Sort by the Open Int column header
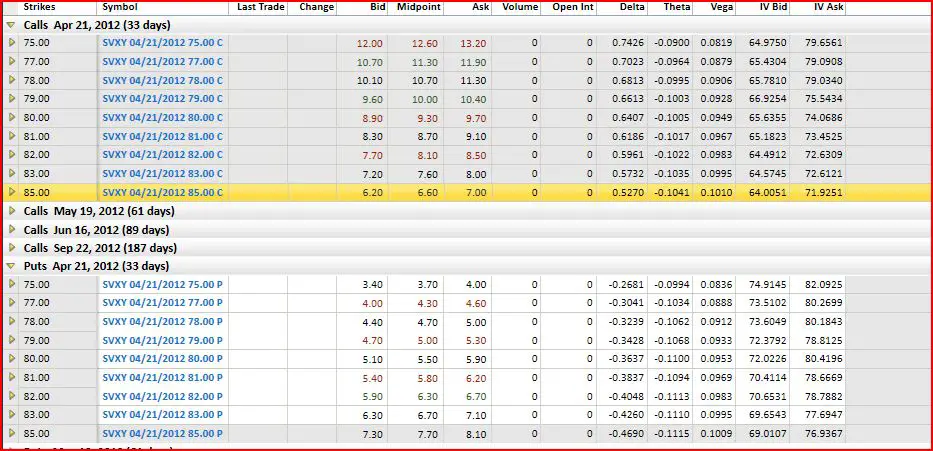The height and width of the screenshot is (451, 933). [572, 7]
